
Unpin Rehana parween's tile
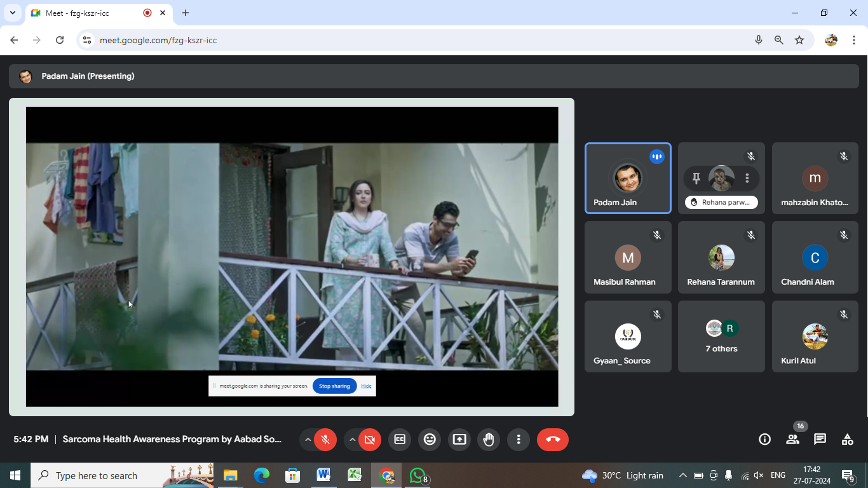pyautogui.click(x=696, y=179)
